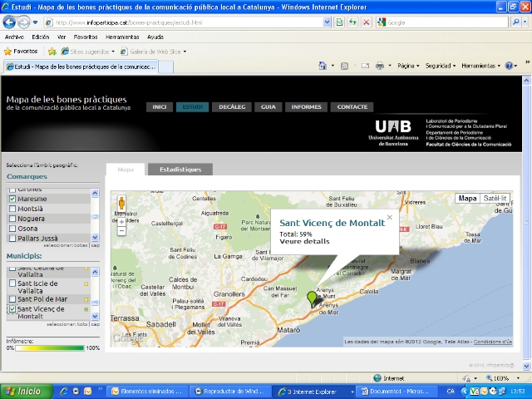This screenshot has width=532, height=399.
Task: Click yellow indicator beside Sant Pol de Mar
Action: coord(86,299)
